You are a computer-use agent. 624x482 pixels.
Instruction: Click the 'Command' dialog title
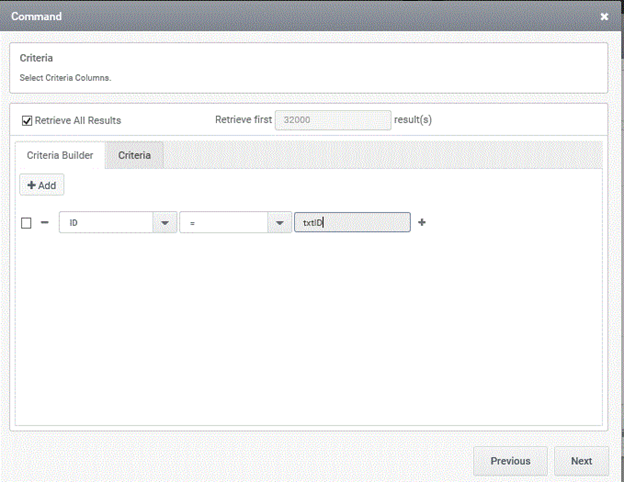(36, 16)
